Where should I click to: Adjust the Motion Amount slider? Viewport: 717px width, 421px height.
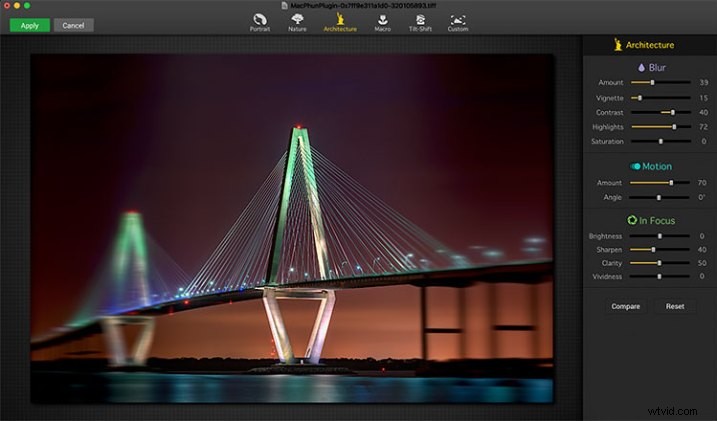[659, 183]
